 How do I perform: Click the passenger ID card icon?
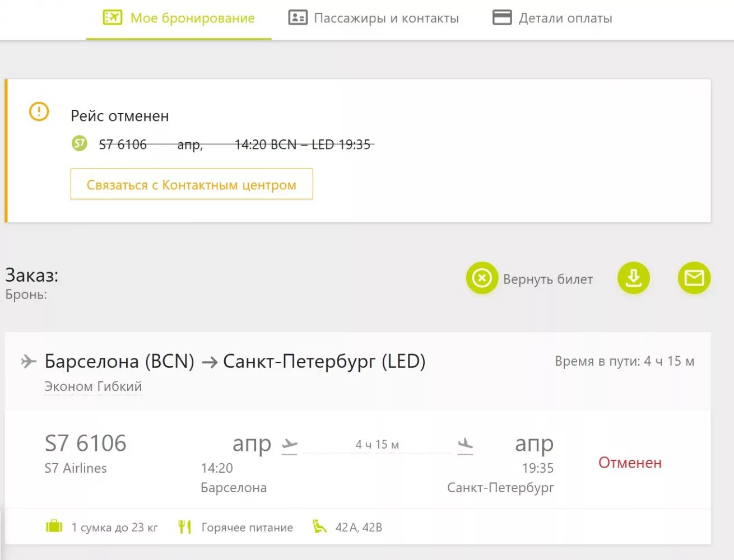coord(298,17)
